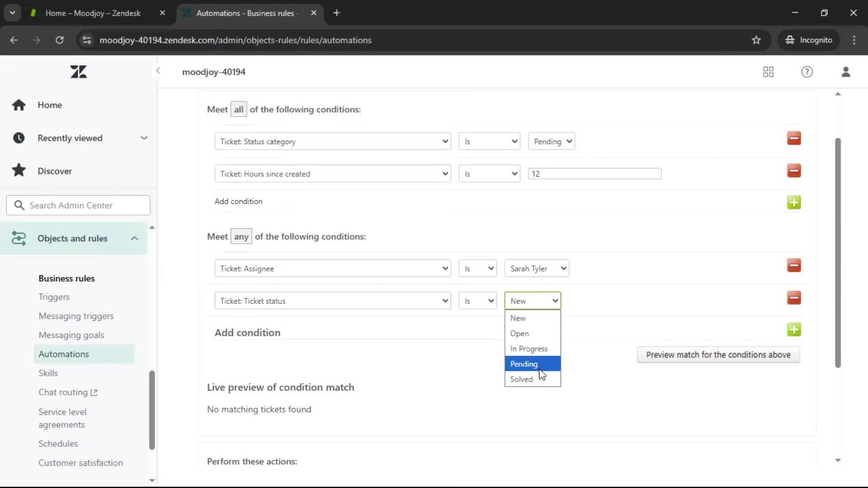Screen dimensions: 868x488
Task: Open Messaging triggers page
Action: click(x=76, y=316)
